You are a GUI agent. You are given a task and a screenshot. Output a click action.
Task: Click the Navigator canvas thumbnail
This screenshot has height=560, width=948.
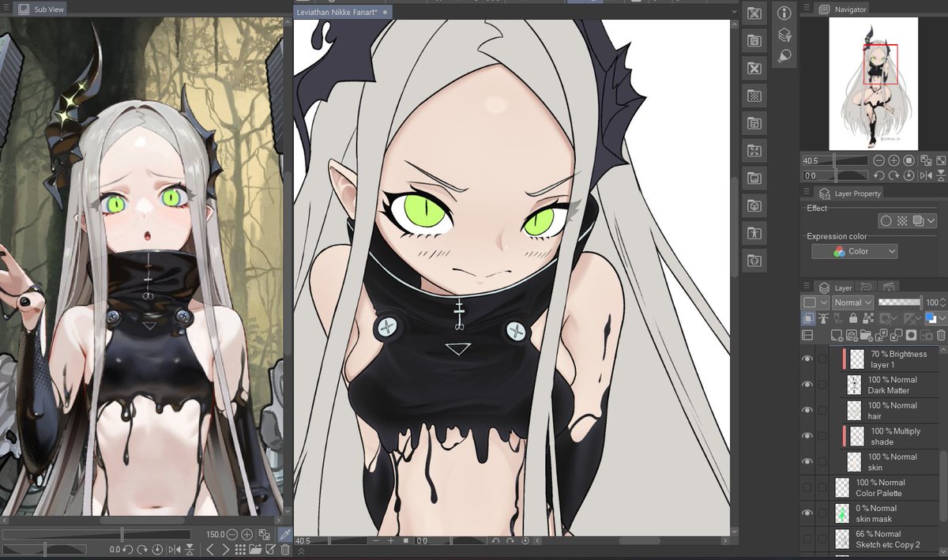pyautogui.click(x=873, y=83)
